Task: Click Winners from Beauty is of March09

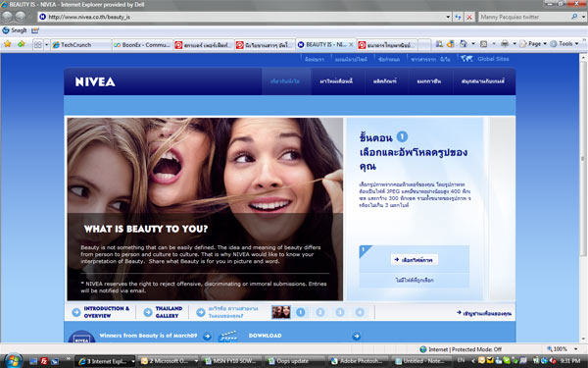Action: coord(148,336)
